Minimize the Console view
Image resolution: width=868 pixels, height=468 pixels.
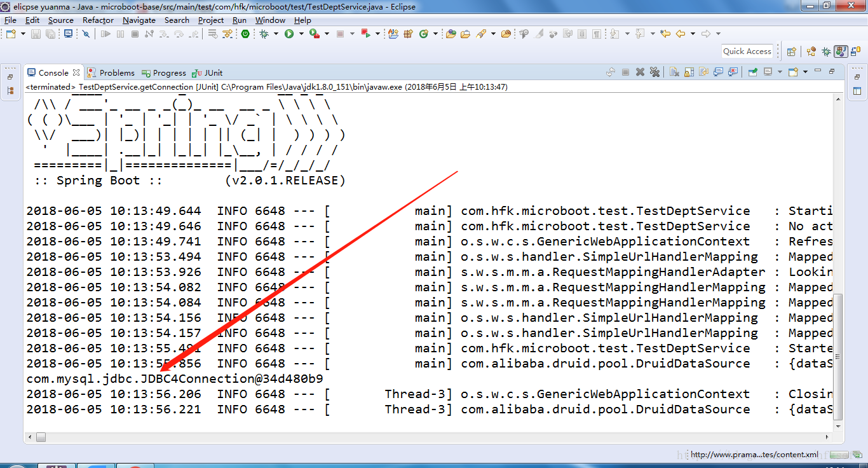tap(818, 71)
